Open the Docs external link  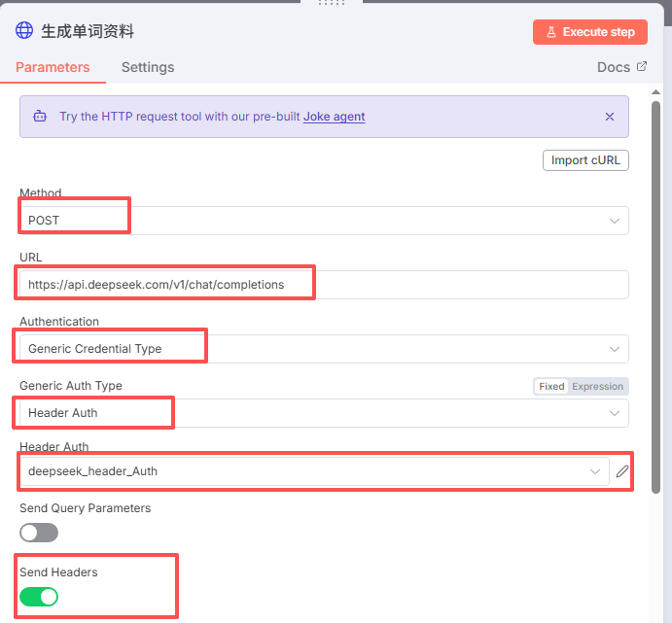tap(621, 67)
